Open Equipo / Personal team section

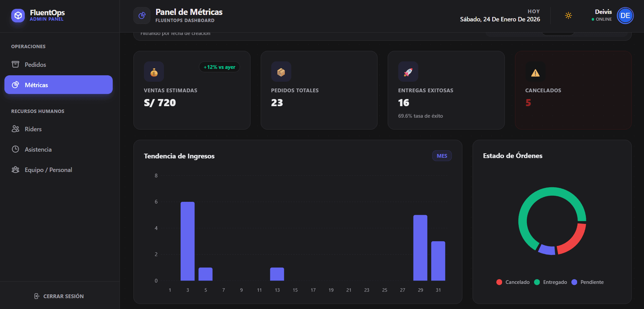click(48, 170)
